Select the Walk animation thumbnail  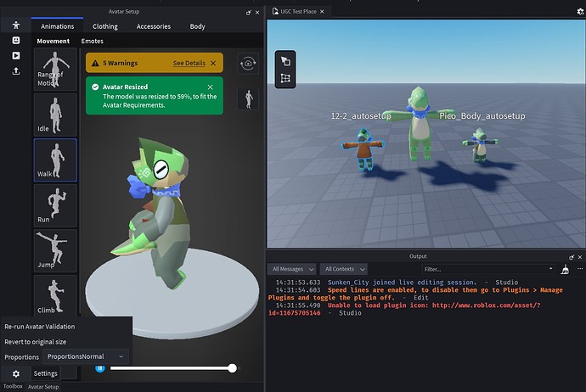pos(55,160)
